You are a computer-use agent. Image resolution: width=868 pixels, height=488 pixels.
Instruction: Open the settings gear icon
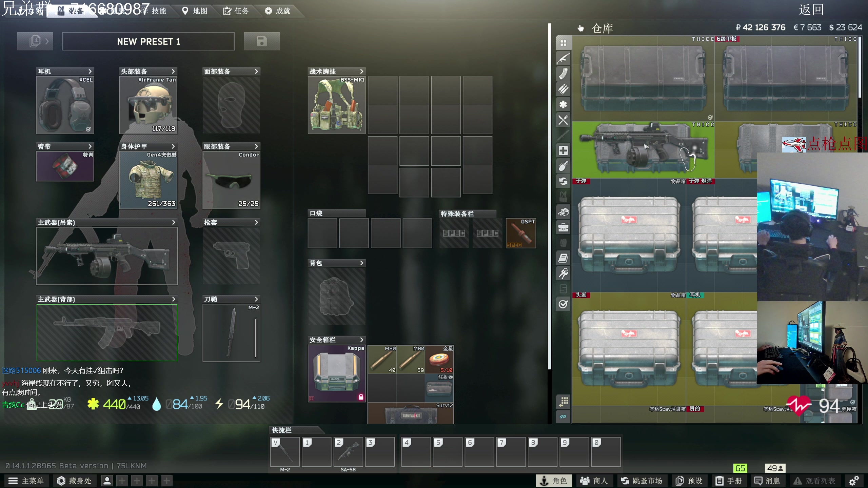coord(854,481)
